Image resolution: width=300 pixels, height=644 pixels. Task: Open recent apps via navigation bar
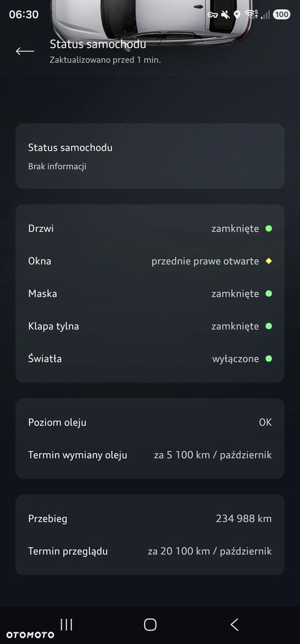coord(66,625)
